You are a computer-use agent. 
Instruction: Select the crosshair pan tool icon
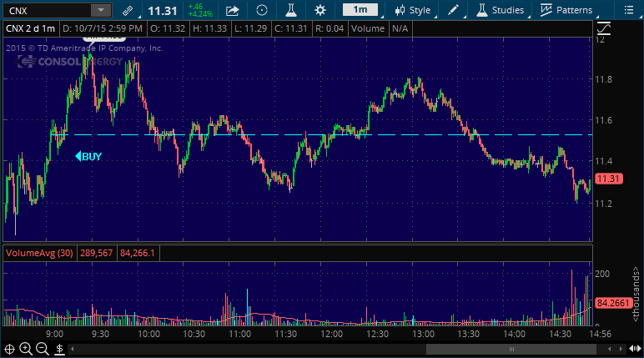click(9, 350)
